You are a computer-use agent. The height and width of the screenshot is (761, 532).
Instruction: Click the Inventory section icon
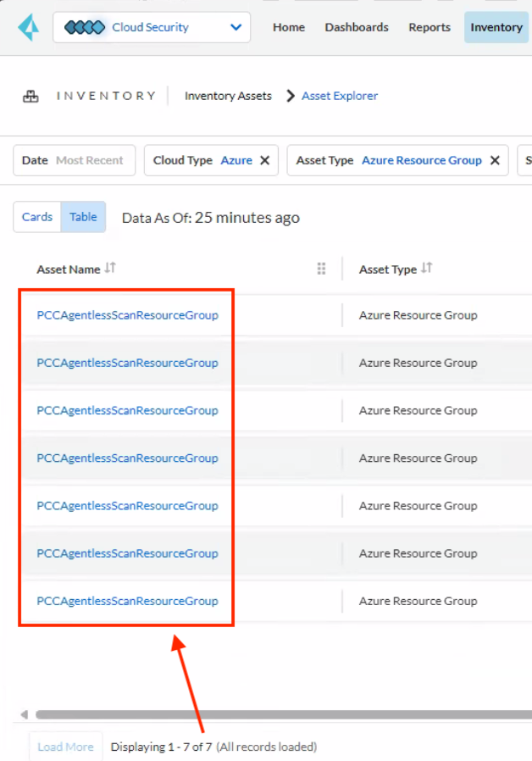tap(30, 96)
